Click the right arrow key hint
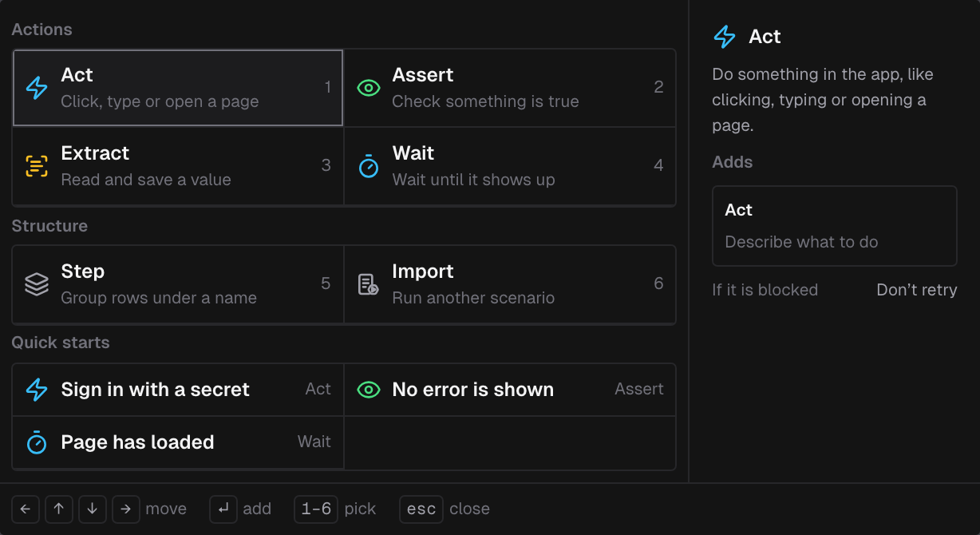980x535 pixels. [x=126, y=509]
